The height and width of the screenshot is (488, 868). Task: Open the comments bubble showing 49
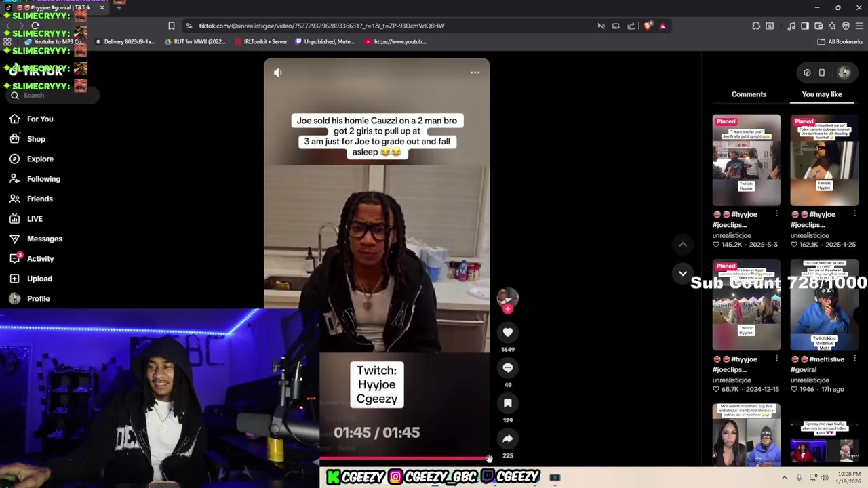click(x=507, y=367)
